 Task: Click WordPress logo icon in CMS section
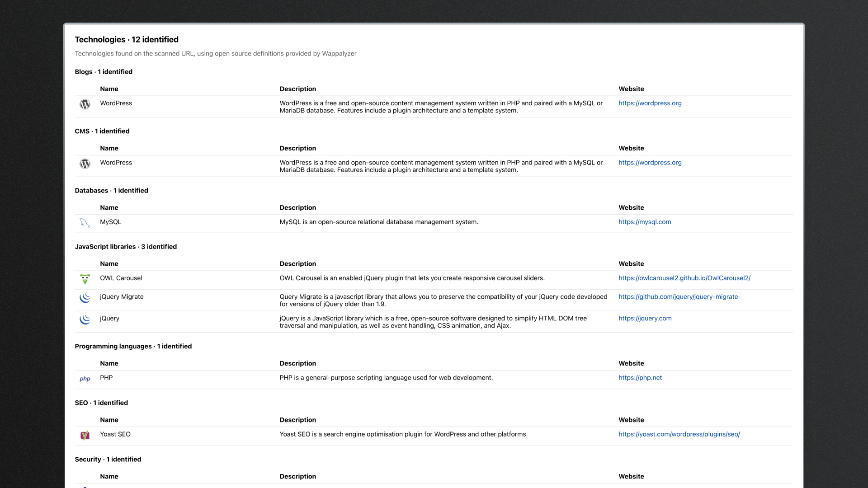click(85, 164)
